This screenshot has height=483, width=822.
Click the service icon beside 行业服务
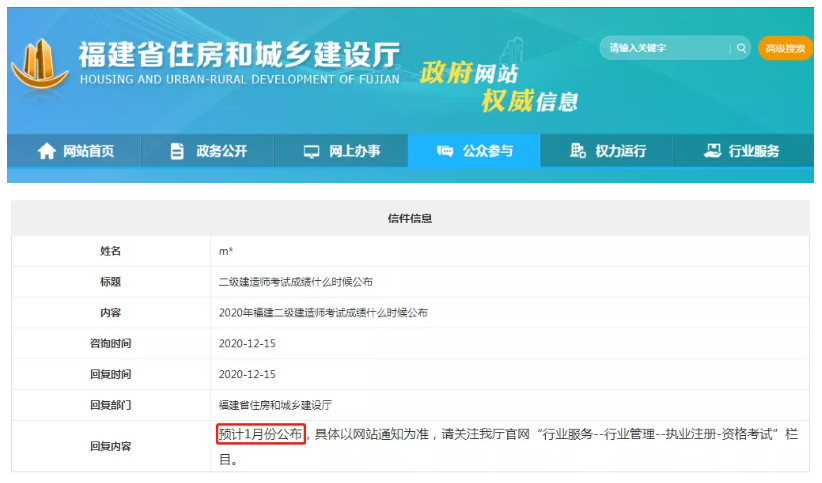click(712, 151)
